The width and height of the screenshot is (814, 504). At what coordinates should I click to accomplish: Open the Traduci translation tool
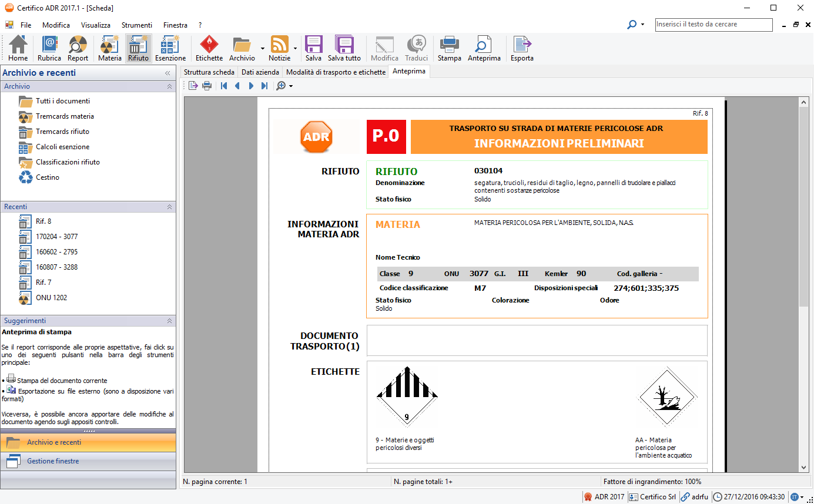[x=416, y=48]
